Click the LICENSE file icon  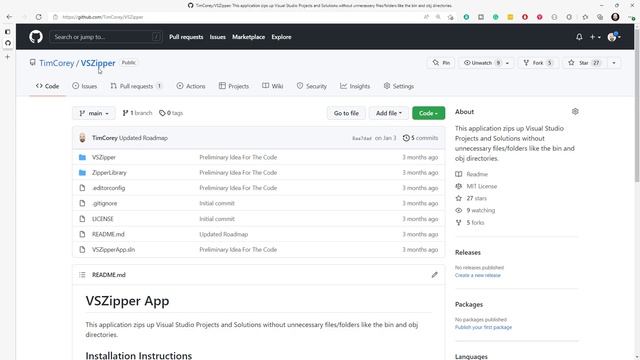click(82, 219)
